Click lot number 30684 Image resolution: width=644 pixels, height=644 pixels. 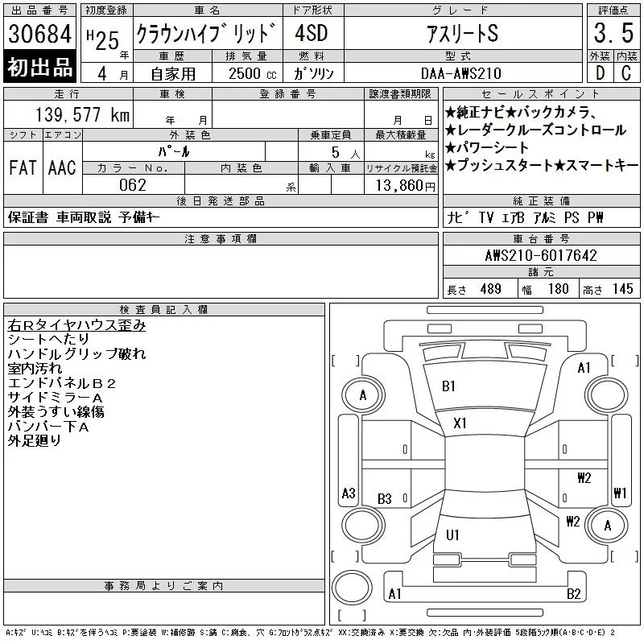pyautogui.click(x=39, y=33)
